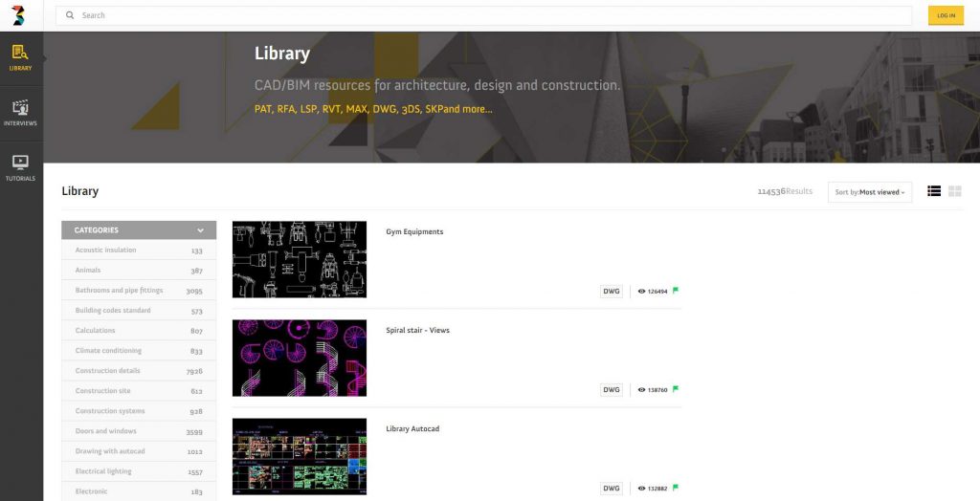This screenshot has height=501, width=980.
Task: Switch to list view layout
Action: (934, 191)
